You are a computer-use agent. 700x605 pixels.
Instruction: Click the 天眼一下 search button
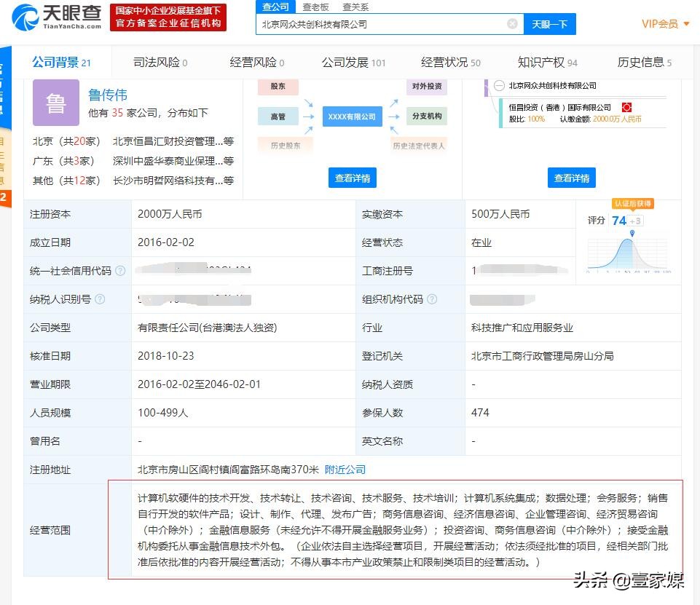click(549, 24)
